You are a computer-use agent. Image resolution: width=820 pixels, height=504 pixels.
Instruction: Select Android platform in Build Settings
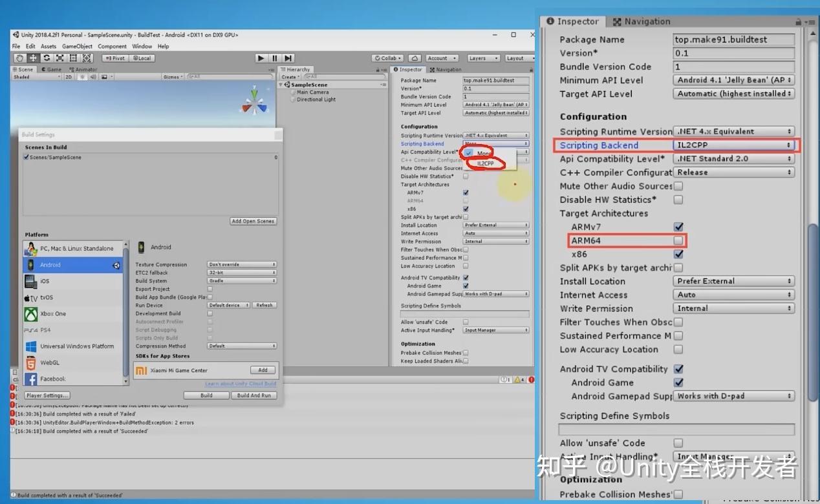pyautogui.click(x=72, y=265)
